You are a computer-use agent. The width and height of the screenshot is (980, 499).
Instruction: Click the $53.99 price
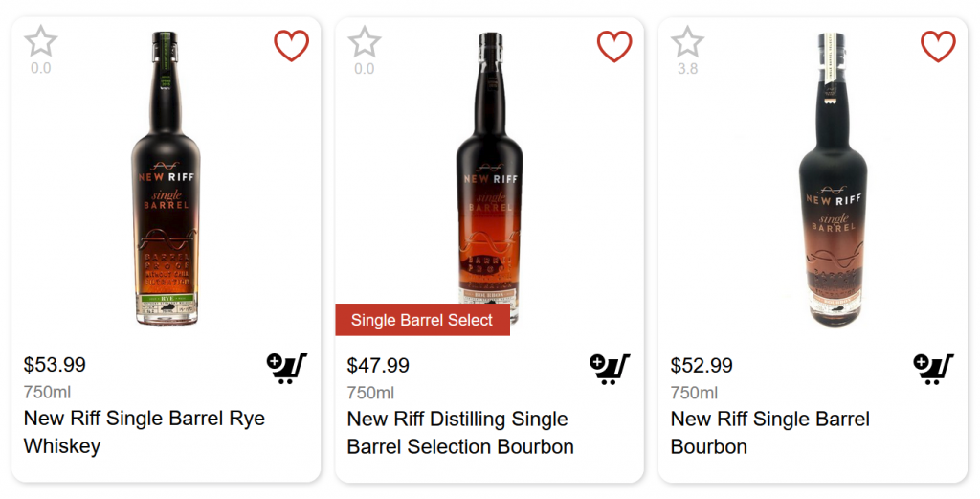click(55, 365)
